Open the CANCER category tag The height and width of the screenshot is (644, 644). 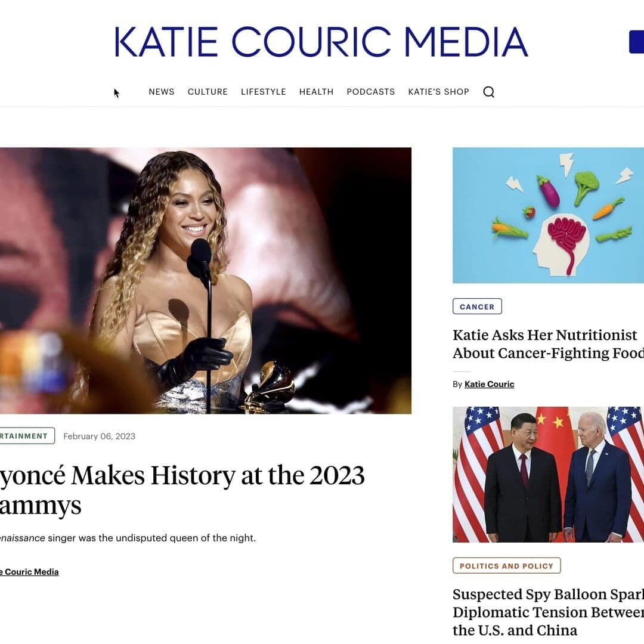pos(477,306)
